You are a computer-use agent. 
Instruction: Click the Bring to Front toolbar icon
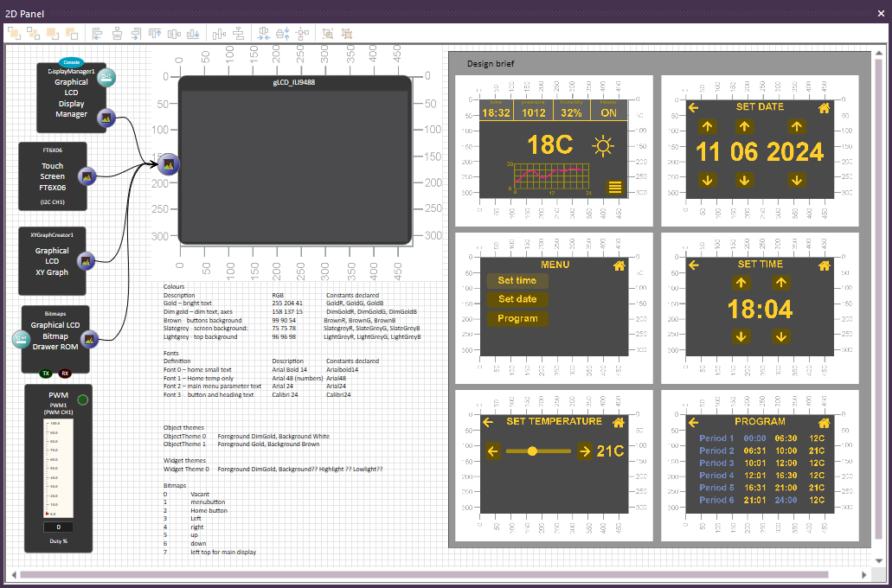(14, 34)
